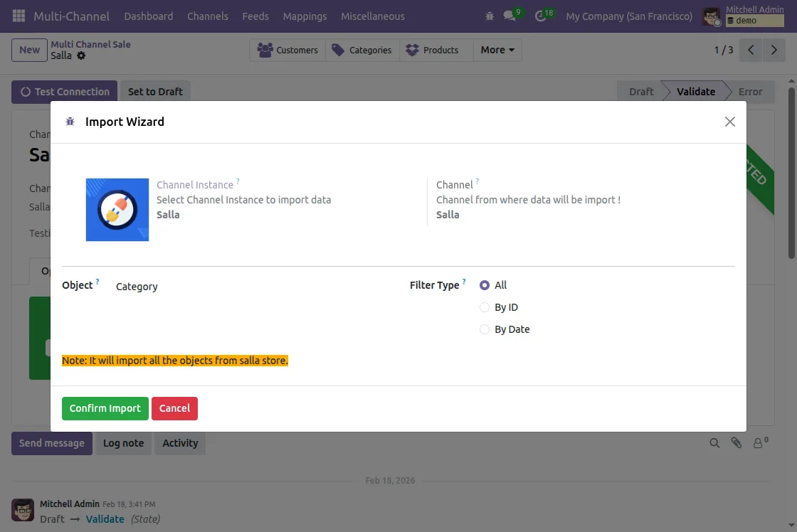Image resolution: width=797 pixels, height=532 pixels.
Task: Click Mitchell Admin avatar in top bar
Action: pos(711,17)
